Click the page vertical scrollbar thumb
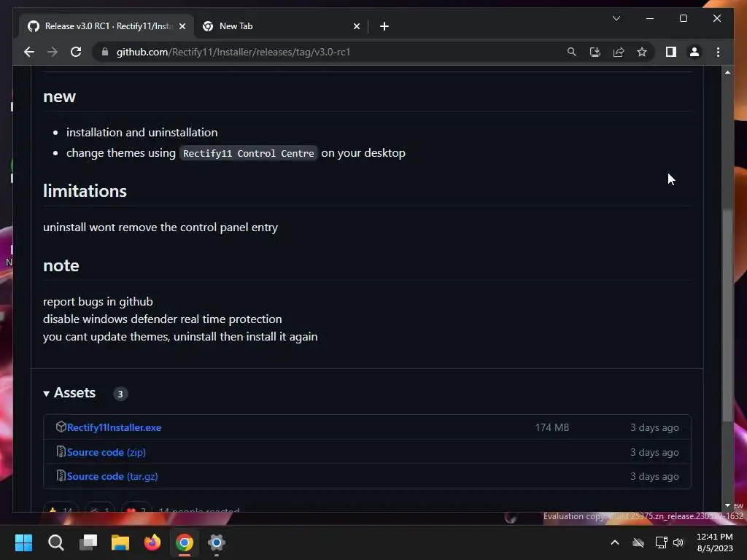The width and height of the screenshot is (747, 560). click(727, 314)
